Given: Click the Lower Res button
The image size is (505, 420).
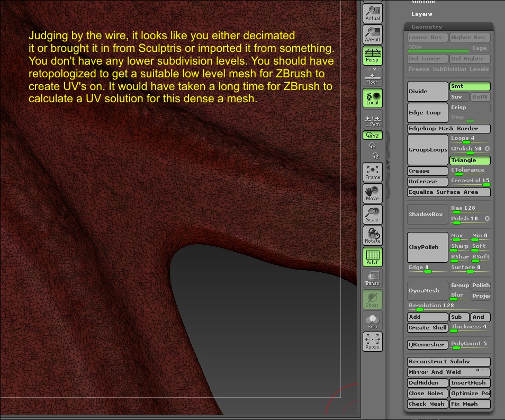Looking at the screenshot, I should [x=427, y=38].
